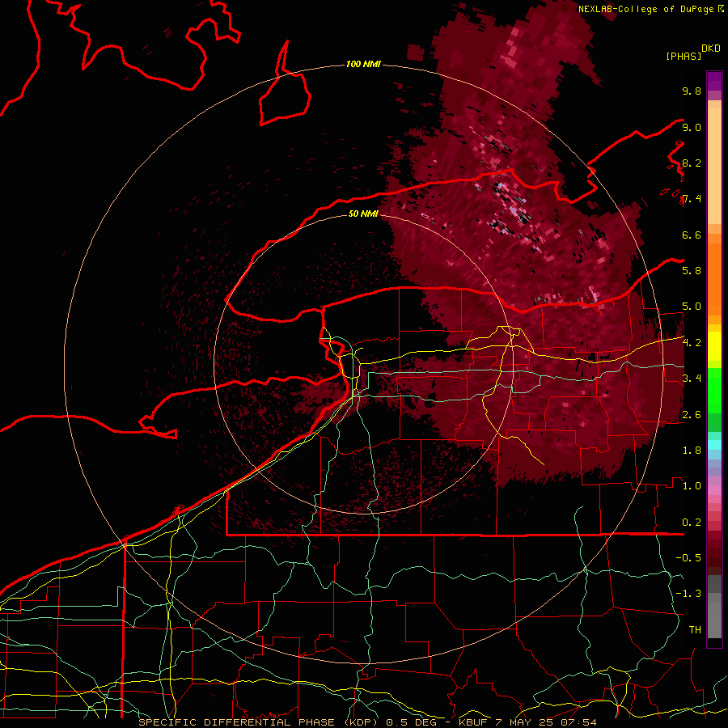Click the TH label on the scale

click(x=695, y=630)
